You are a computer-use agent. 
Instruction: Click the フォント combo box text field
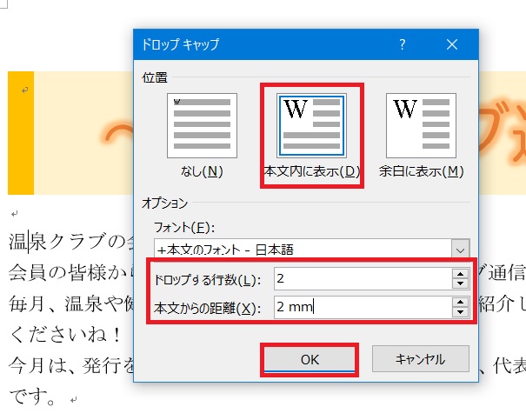(x=303, y=250)
